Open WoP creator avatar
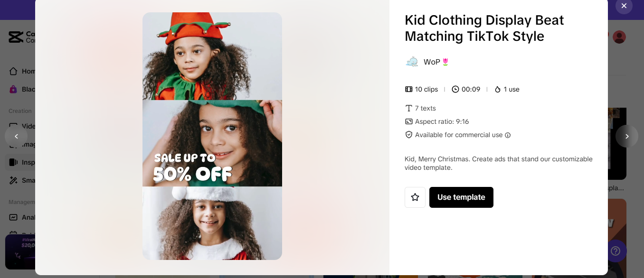644x278 pixels. point(412,62)
